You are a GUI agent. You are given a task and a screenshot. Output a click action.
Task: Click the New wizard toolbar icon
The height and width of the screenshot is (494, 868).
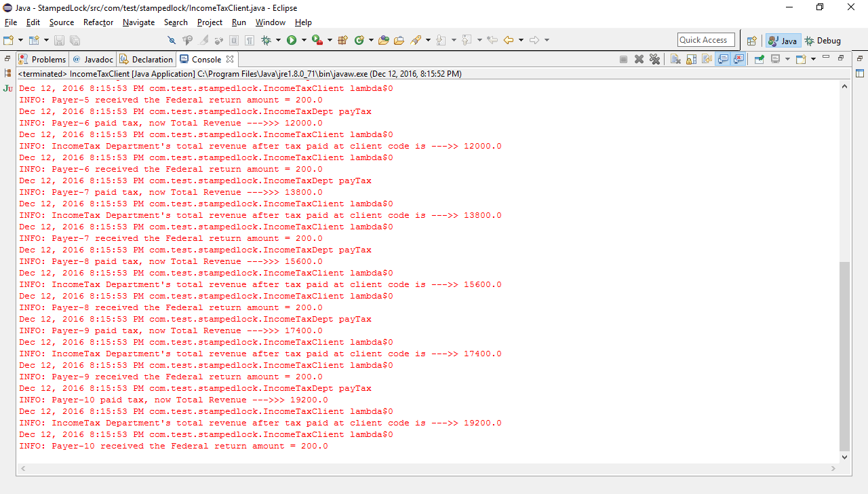(x=9, y=41)
